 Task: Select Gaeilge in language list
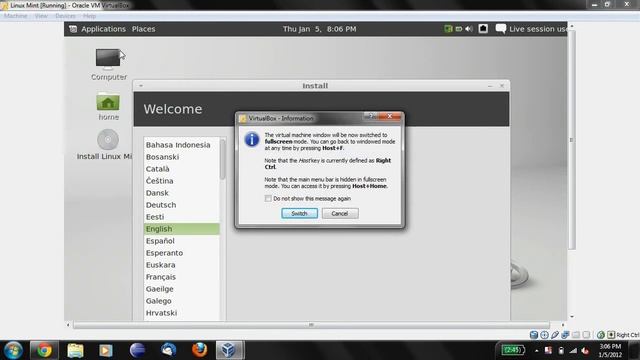click(182, 289)
